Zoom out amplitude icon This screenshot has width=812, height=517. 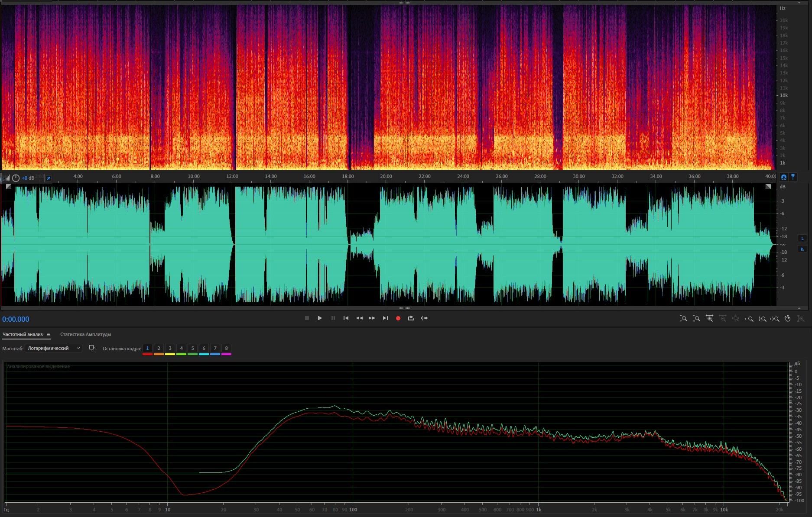(696, 319)
